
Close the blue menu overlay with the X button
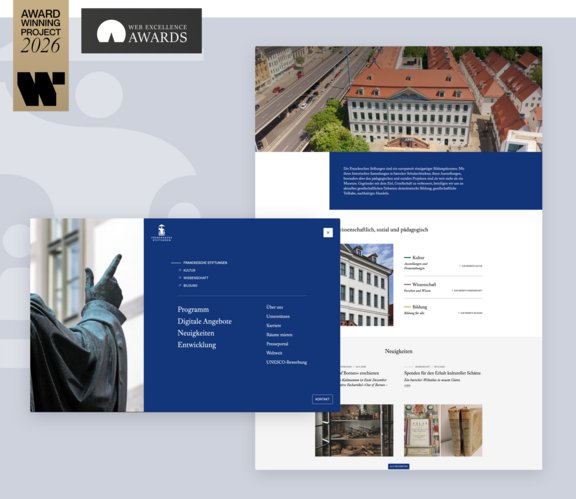pos(328,233)
